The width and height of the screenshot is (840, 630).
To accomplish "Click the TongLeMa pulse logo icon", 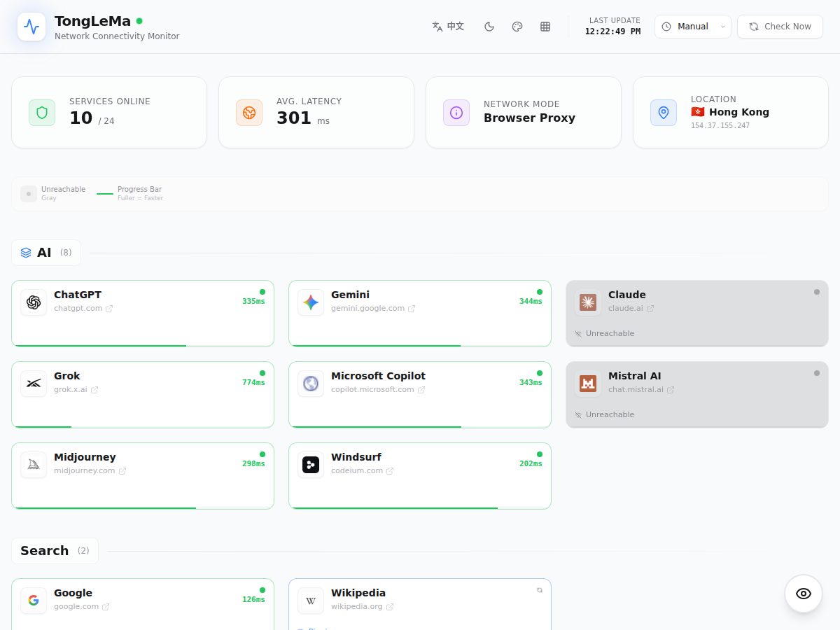I will (x=31, y=27).
